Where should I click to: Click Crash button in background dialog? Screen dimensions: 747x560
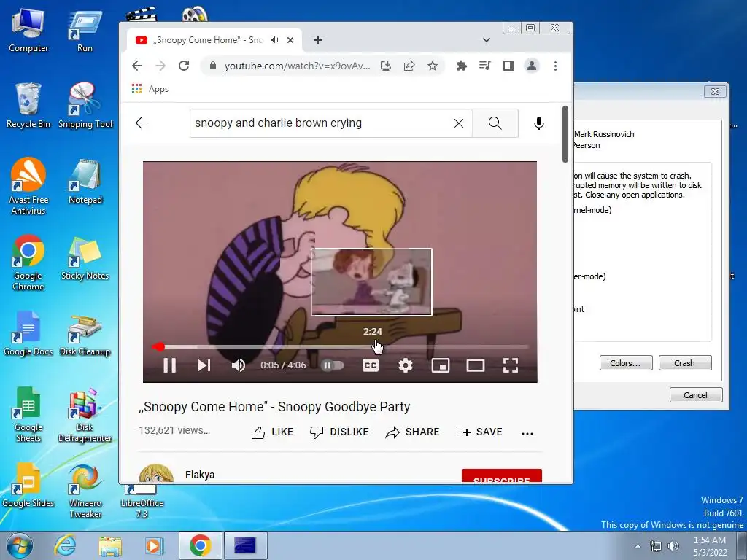coord(684,363)
